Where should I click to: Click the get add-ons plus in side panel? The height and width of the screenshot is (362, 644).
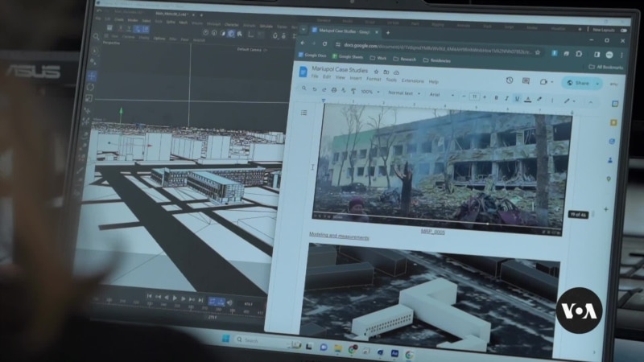pyautogui.click(x=606, y=209)
